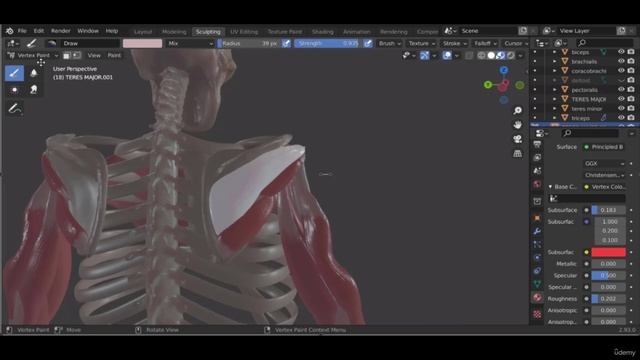Screen dimensions: 640x360
Task: Click the Blender logo menu icon
Action: pos(9,31)
